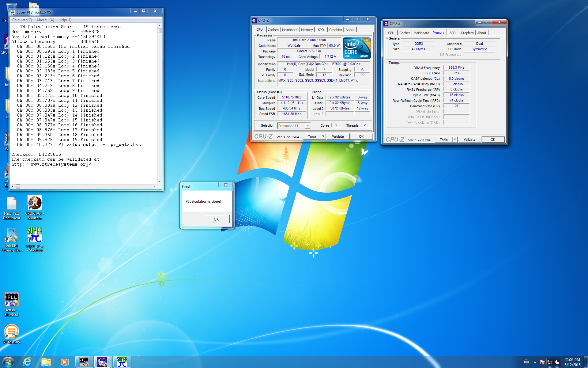Click Tools button in left CPU-Z
The height and width of the screenshot is (368, 588).
coord(312,136)
